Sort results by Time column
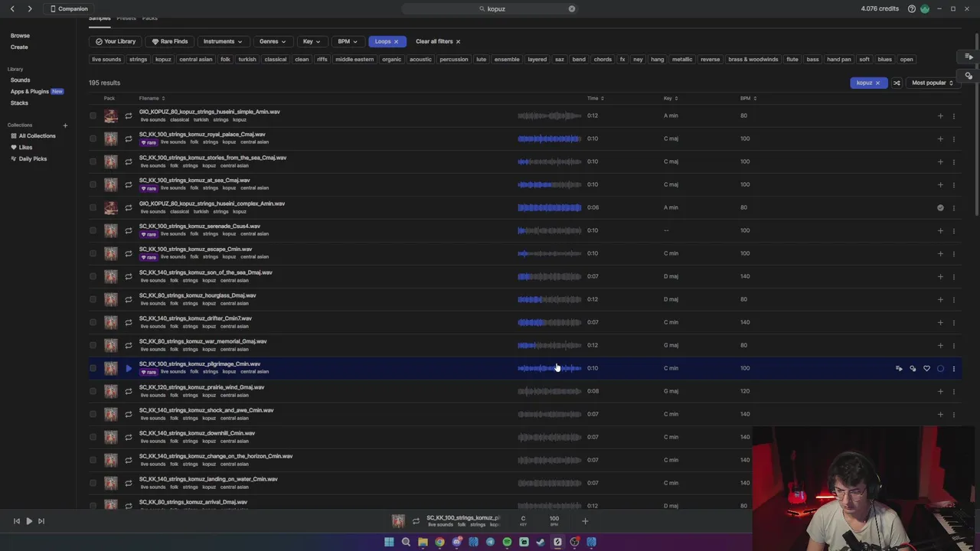The height and width of the screenshot is (551, 980). point(595,98)
